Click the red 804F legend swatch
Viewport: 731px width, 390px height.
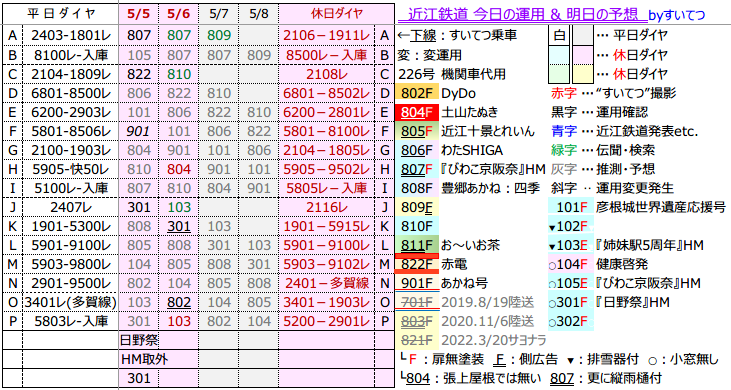pos(417,112)
